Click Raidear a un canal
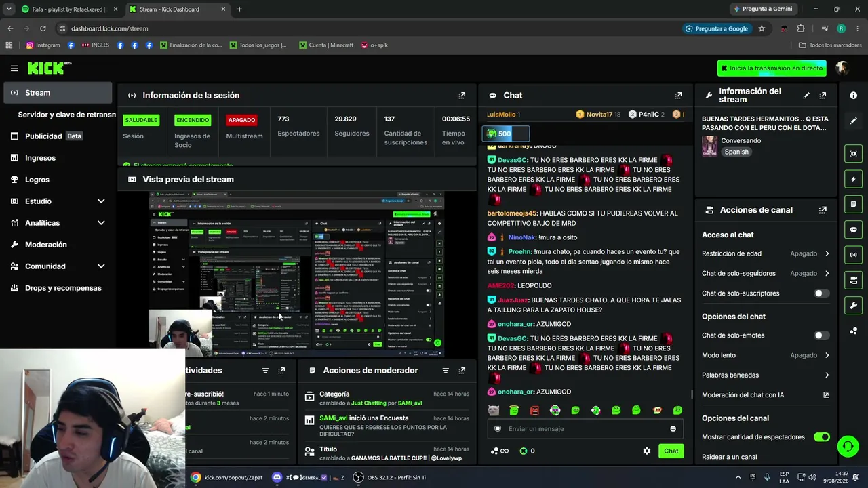 tap(729, 457)
